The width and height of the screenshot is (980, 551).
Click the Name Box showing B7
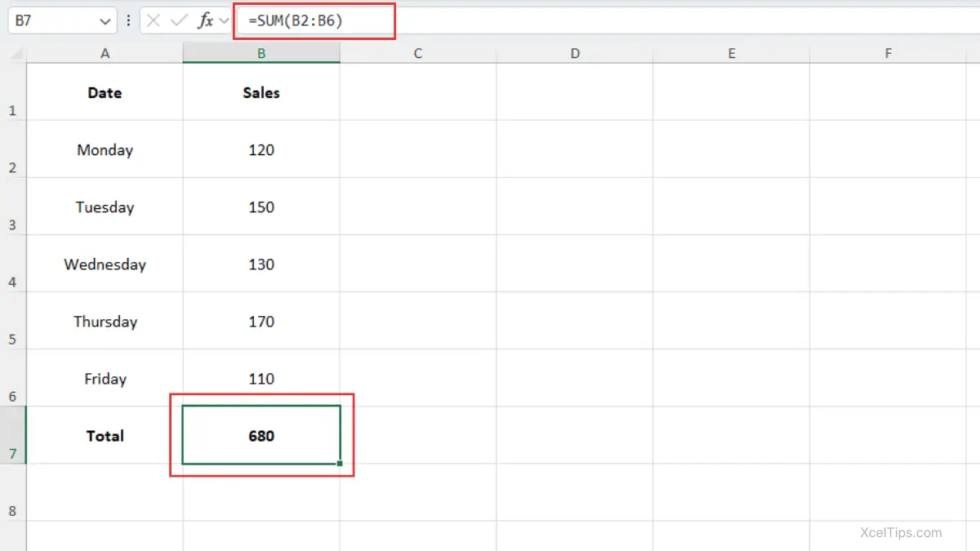tap(49, 21)
